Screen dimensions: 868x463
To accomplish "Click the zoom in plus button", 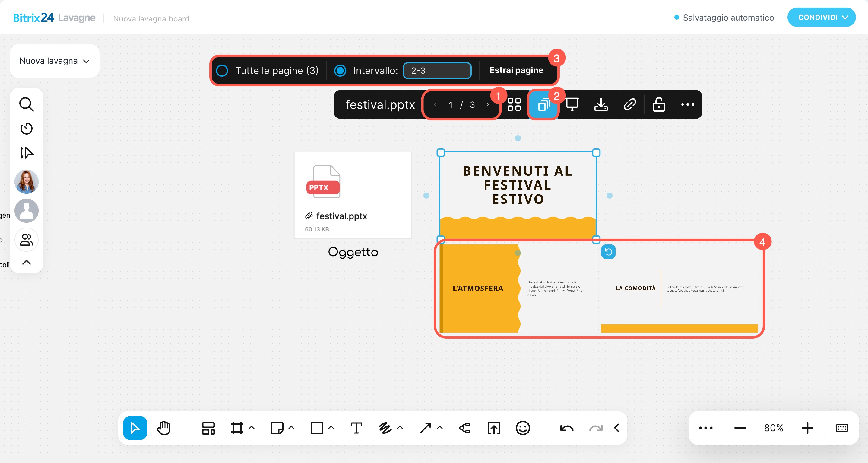I will 807,428.
